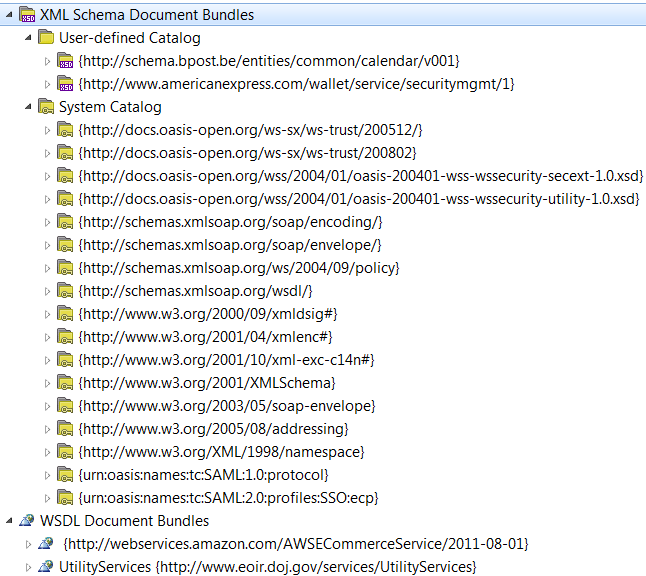Click the WSDL icon beside AWSECommerceService entry
The image size is (646, 576).
pyautogui.click(x=46, y=544)
